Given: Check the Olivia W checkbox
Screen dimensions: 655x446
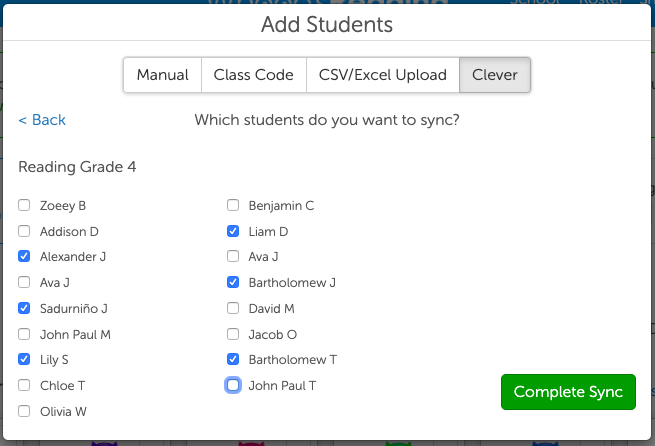Looking at the screenshot, I should click(24, 411).
